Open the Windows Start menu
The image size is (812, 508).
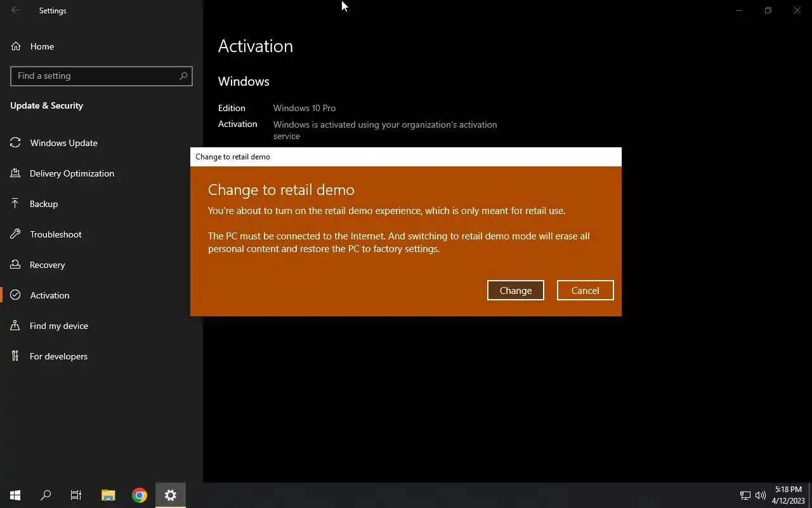pos(15,495)
